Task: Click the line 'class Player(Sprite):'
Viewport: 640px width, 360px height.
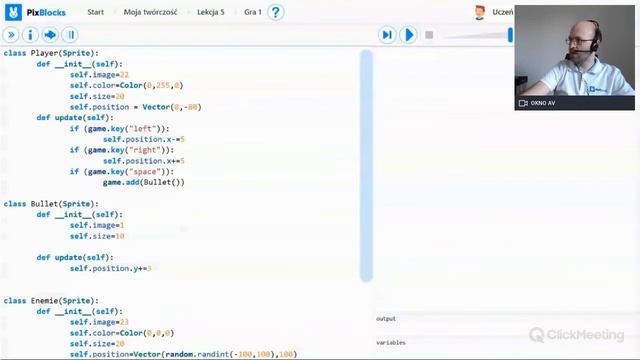Action: click(x=51, y=53)
